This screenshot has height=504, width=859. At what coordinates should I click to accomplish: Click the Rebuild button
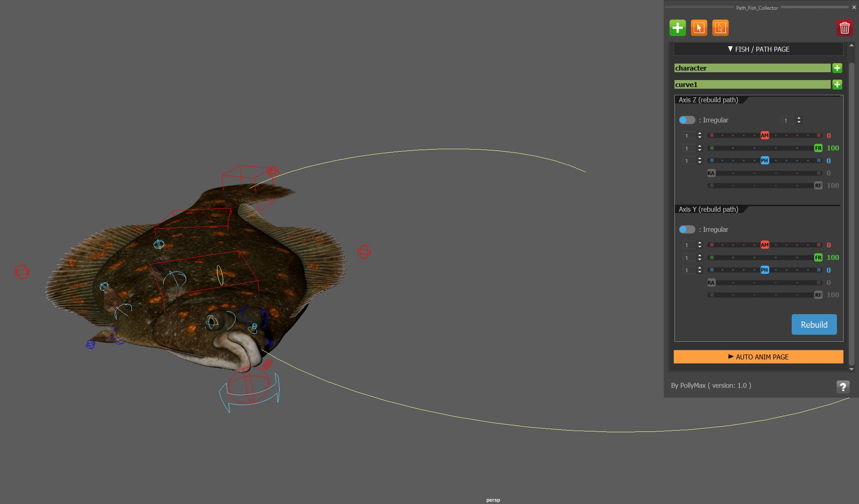tap(814, 324)
